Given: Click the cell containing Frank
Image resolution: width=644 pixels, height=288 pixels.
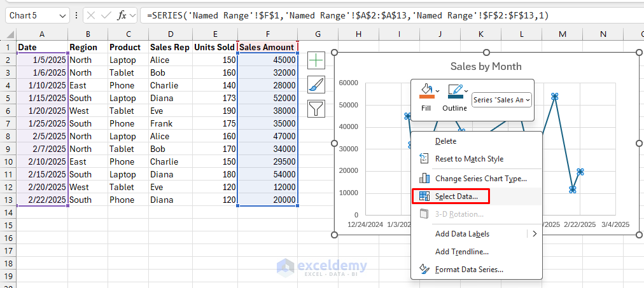Looking at the screenshot, I should 171,123.
